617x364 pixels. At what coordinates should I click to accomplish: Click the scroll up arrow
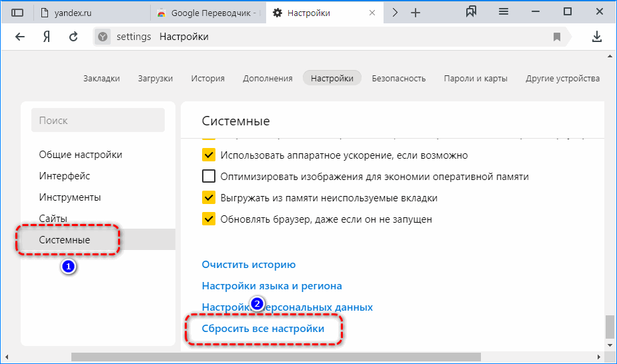610,56
